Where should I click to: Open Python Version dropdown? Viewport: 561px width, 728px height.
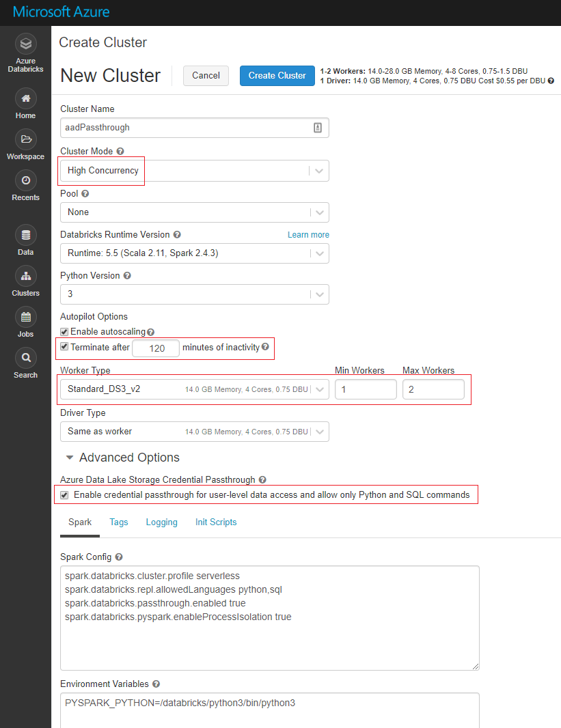tap(195, 294)
